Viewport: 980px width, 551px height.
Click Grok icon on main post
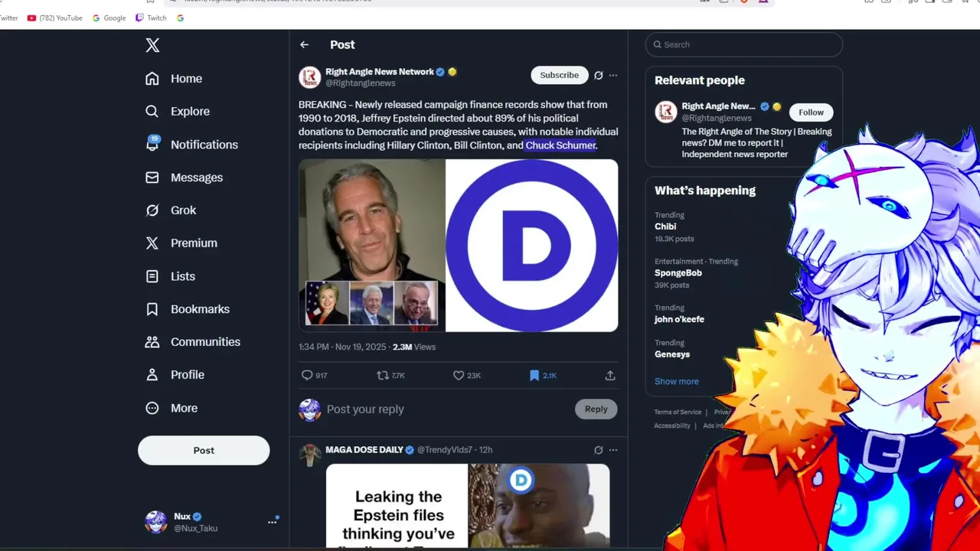pyautogui.click(x=599, y=75)
